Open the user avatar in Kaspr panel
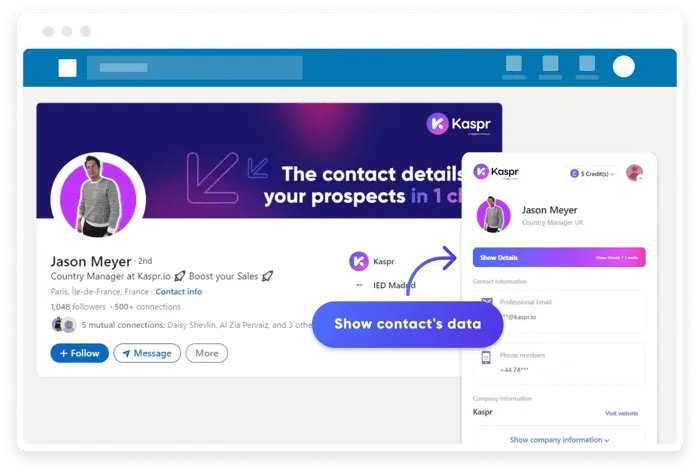This screenshot has height=472, width=700. click(634, 173)
